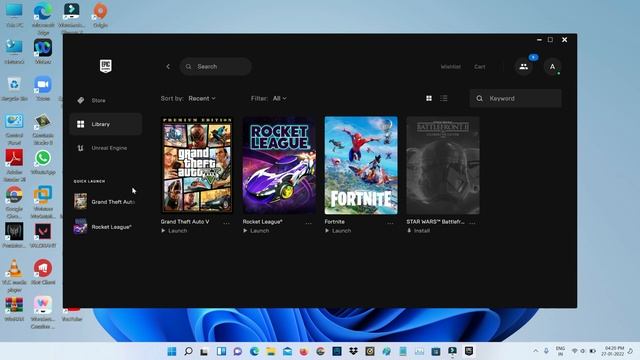The image size is (640, 360).
Task: Go back using the left arrow
Action: (x=168, y=67)
